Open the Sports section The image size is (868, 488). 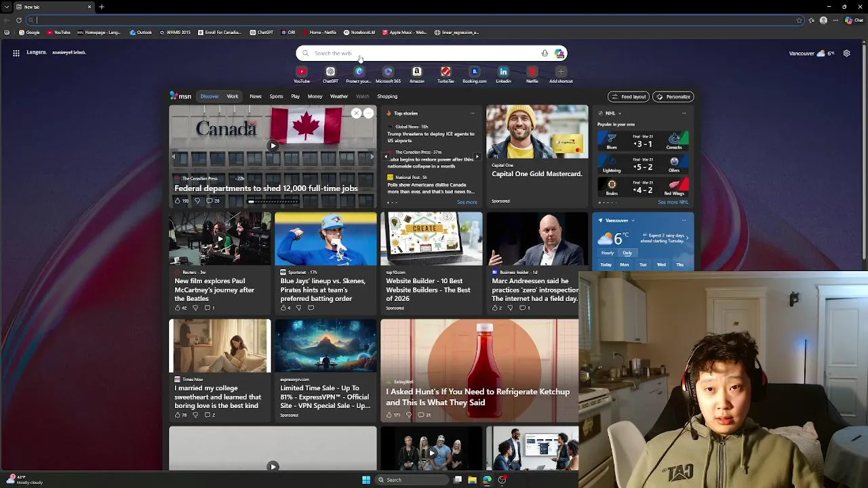pos(276,96)
